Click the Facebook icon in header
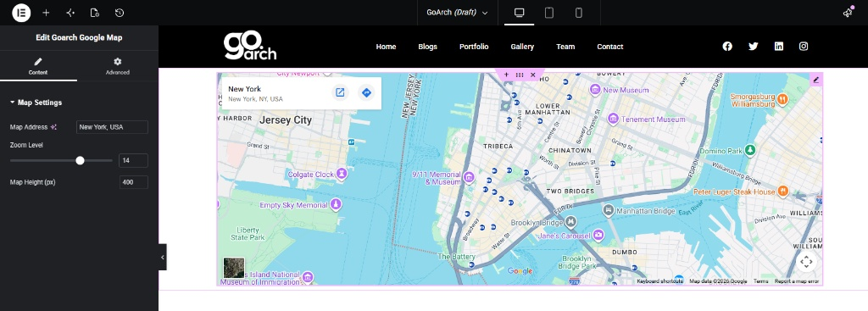This screenshot has height=311, width=868. pos(727,47)
